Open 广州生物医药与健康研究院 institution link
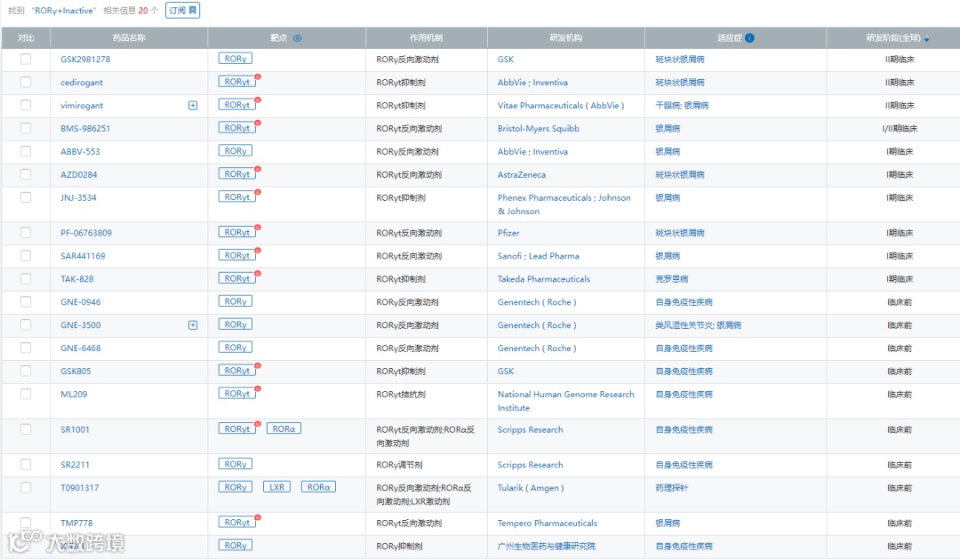The width and height of the screenshot is (960, 560). point(546,546)
